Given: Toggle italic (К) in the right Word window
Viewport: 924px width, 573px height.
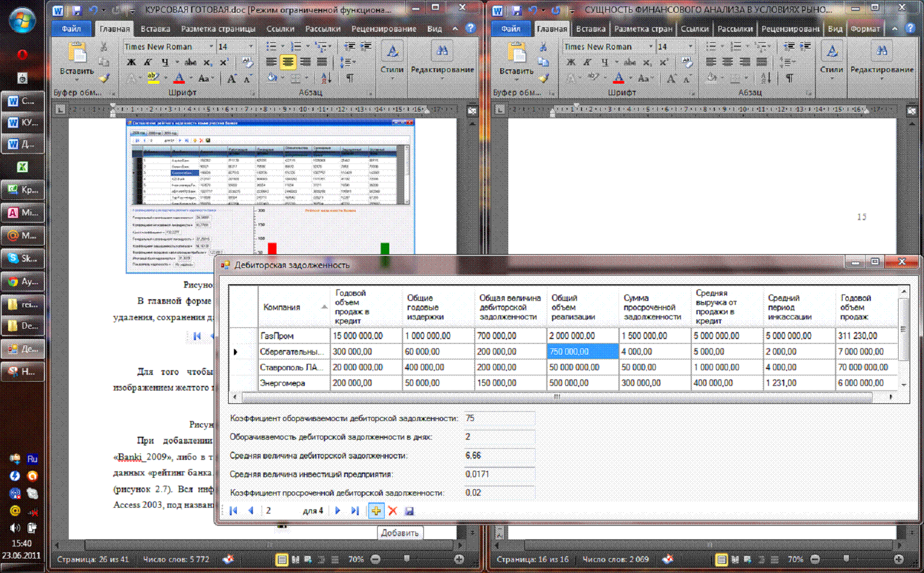Looking at the screenshot, I should (x=587, y=62).
